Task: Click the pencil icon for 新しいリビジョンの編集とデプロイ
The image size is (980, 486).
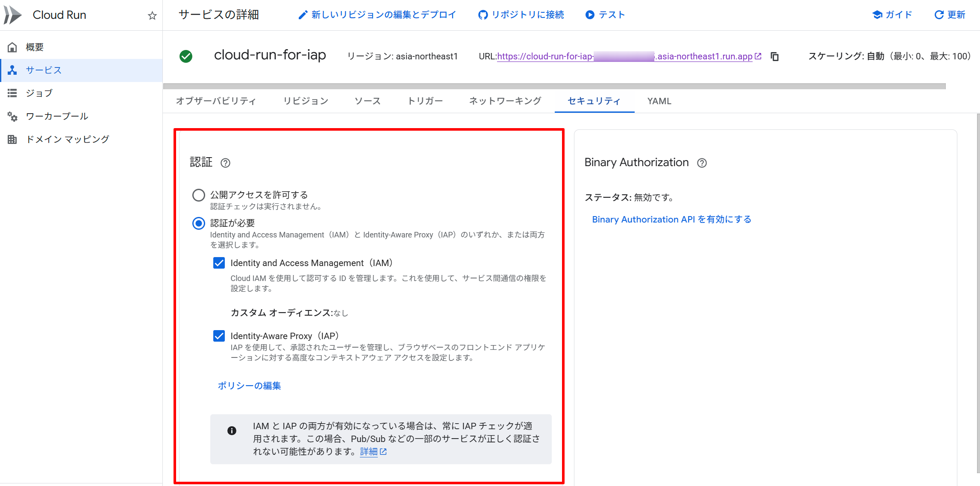Action: click(303, 14)
